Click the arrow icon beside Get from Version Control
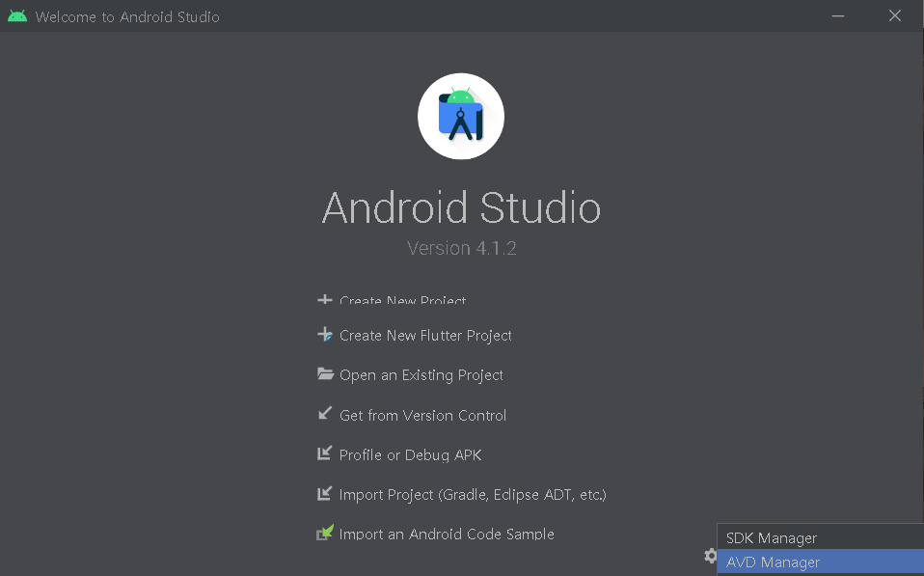This screenshot has height=576, width=924. [325, 413]
